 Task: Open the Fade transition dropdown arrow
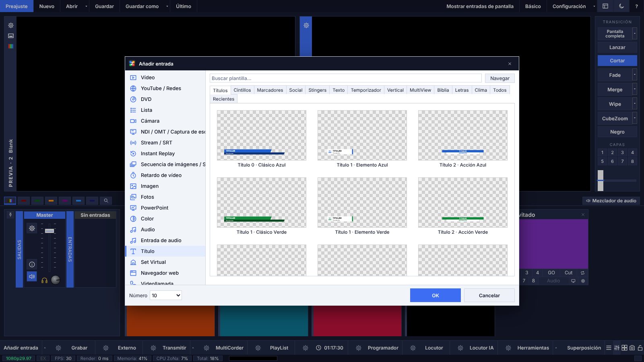point(635,75)
